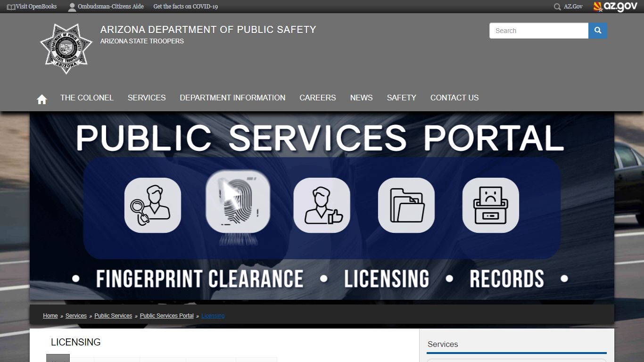Select the fingerprint scan icon

click(238, 202)
